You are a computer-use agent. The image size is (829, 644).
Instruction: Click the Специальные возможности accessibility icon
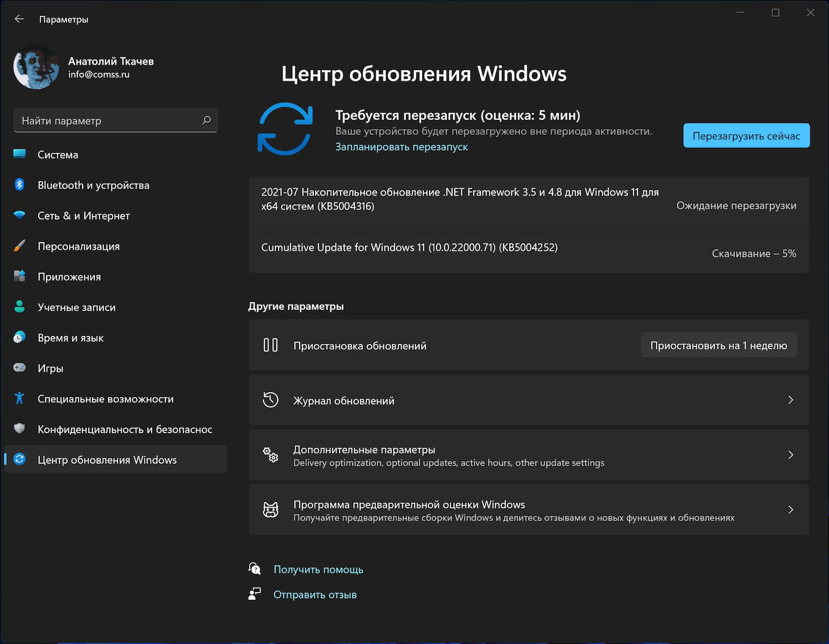[20, 398]
